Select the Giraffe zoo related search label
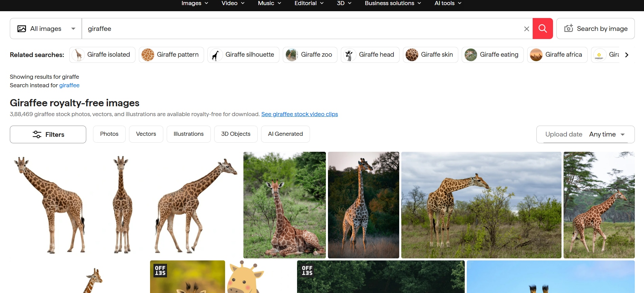The height and width of the screenshot is (293, 644). tap(316, 55)
